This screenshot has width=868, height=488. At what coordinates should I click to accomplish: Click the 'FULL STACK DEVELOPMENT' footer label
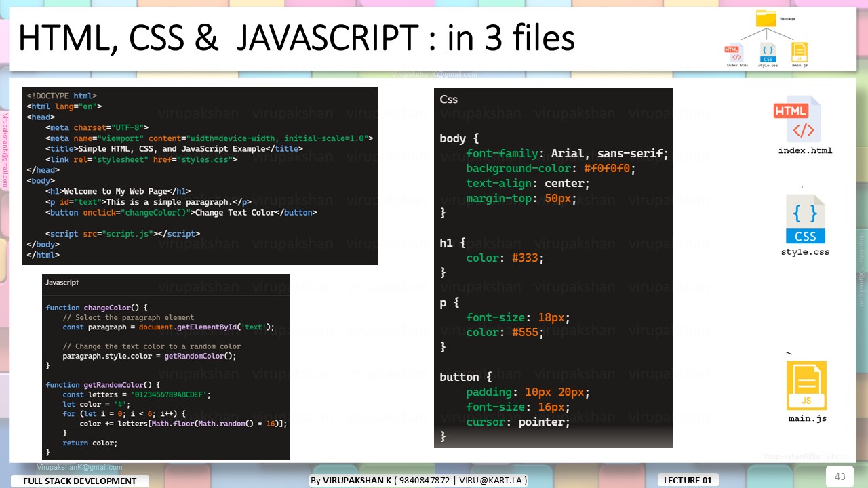[x=80, y=481]
